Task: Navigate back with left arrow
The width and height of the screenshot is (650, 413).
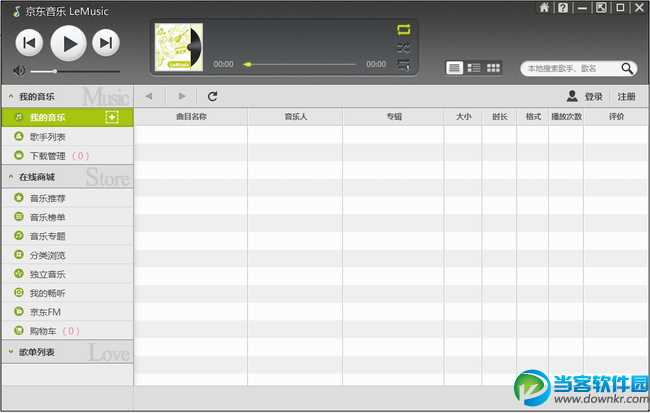Action: pos(149,96)
